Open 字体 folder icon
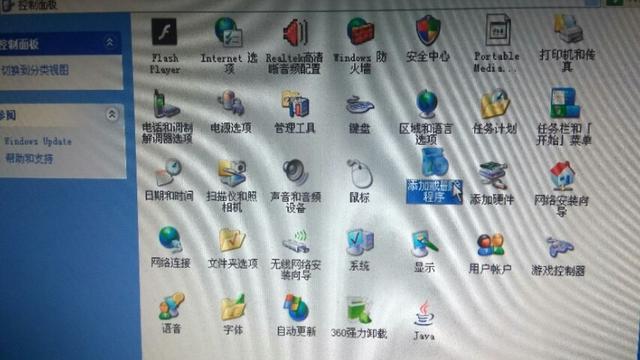This screenshot has height=360, width=640. [x=233, y=307]
